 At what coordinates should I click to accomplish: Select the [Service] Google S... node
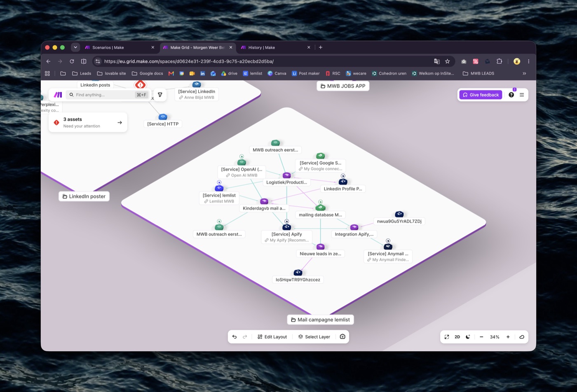pos(321,163)
